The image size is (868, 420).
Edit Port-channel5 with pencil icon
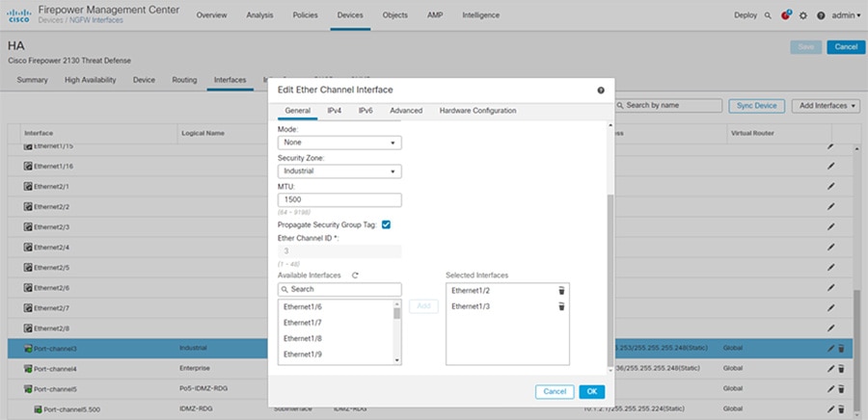[x=831, y=389]
